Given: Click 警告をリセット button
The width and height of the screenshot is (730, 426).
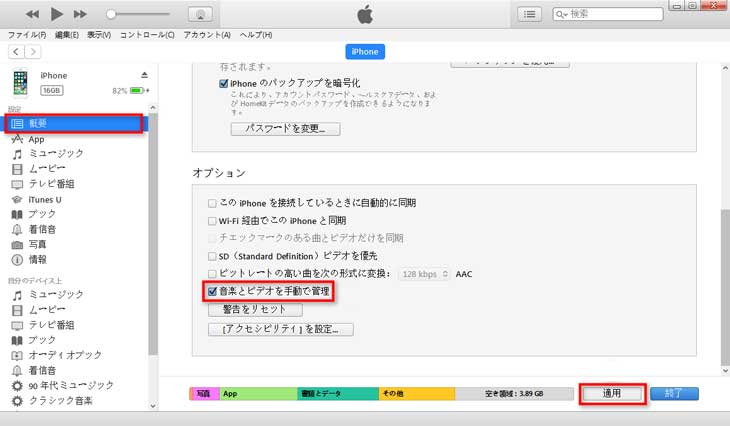Looking at the screenshot, I should tap(255, 310).
